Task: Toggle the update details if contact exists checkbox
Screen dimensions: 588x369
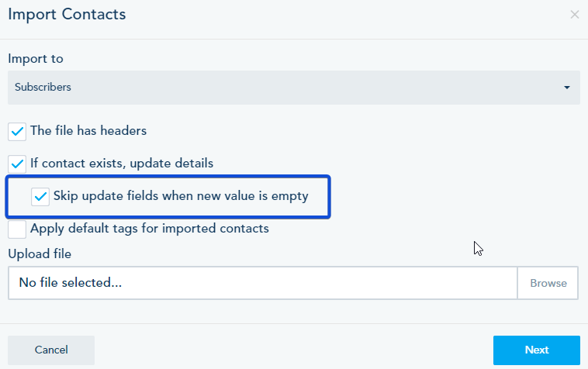Action: coord(17,164)
